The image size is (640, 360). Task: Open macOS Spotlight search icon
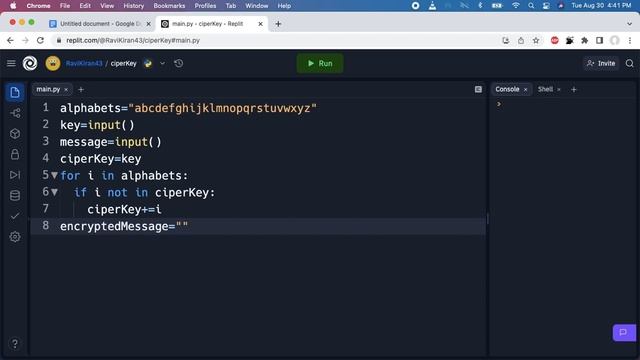[531, 6]
